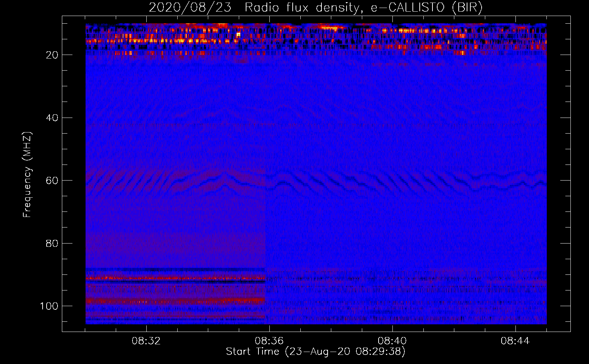Viewport: 589px width, 364px height.
Task: Click the 'Frequency (MHZ)' axis title
Action: coord(27,174)
